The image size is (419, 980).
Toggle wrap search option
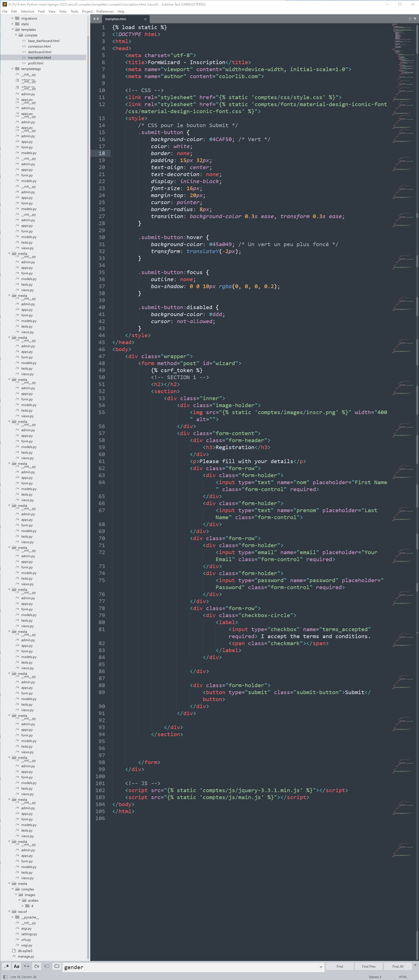(x=36, y=966)
